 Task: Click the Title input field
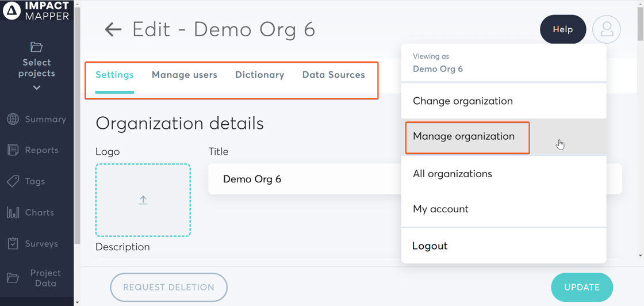[x=305, y=179]
